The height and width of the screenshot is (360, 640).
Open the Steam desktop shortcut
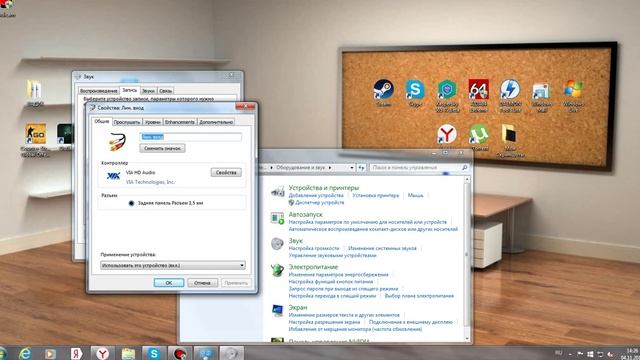coord(383,89)
